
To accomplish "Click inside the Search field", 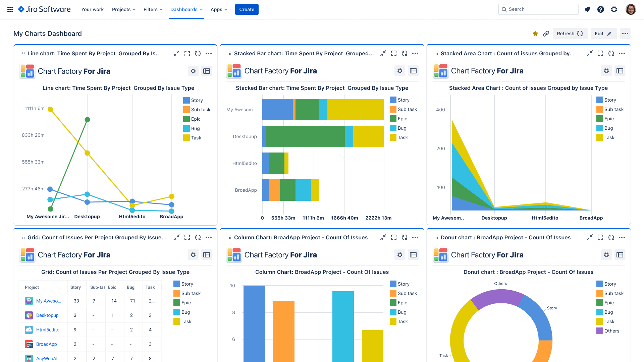I will (x=538, y=9).
